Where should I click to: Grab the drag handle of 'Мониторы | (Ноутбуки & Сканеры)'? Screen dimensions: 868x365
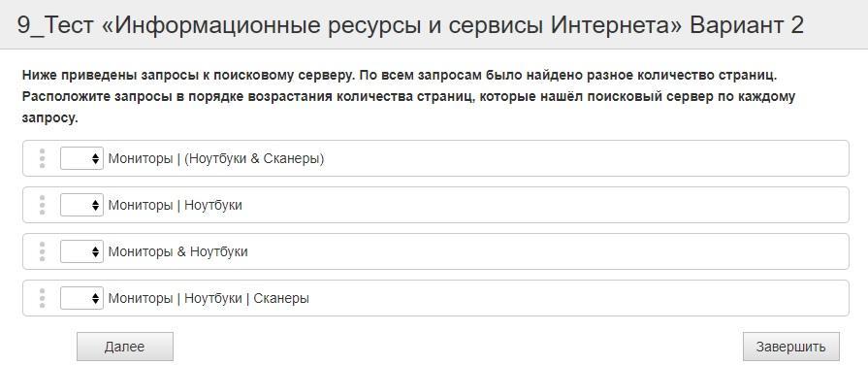point(42,158)
